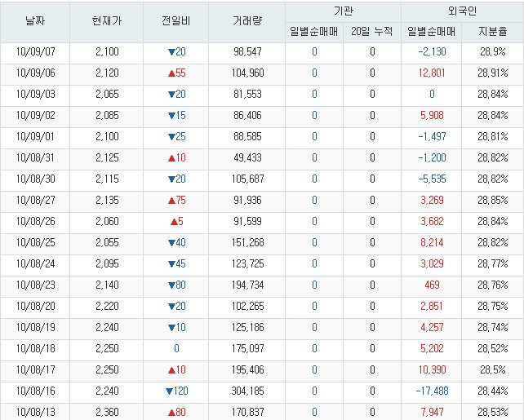Image resolution: width=524 pixels, height=420 pixels.
Task: Click the 외국인 group header
Action: coord(462,11)
